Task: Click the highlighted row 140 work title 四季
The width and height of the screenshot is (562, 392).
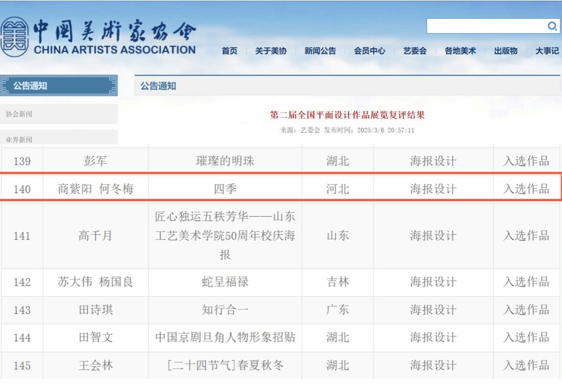Action: [225, 189]
